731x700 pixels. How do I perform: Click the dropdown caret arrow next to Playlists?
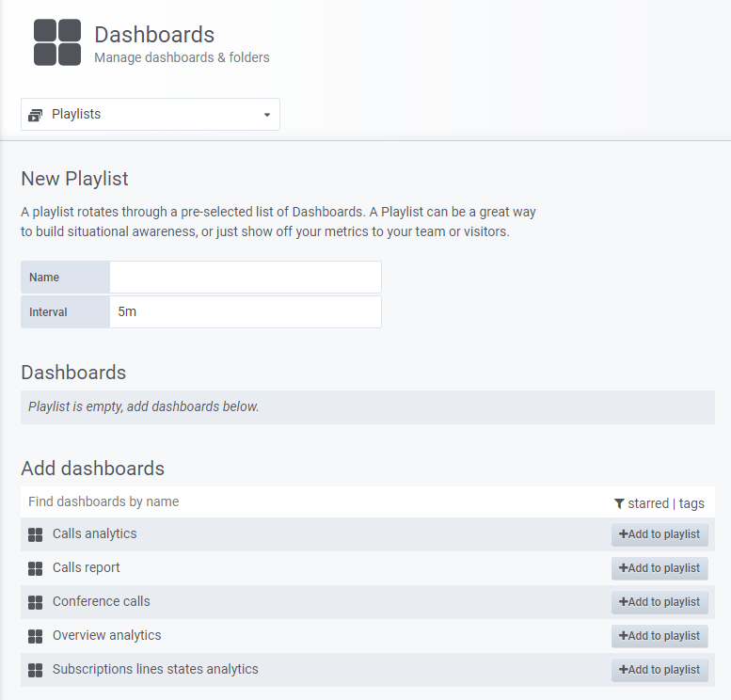pyautogui.click(x=267, y=115)
